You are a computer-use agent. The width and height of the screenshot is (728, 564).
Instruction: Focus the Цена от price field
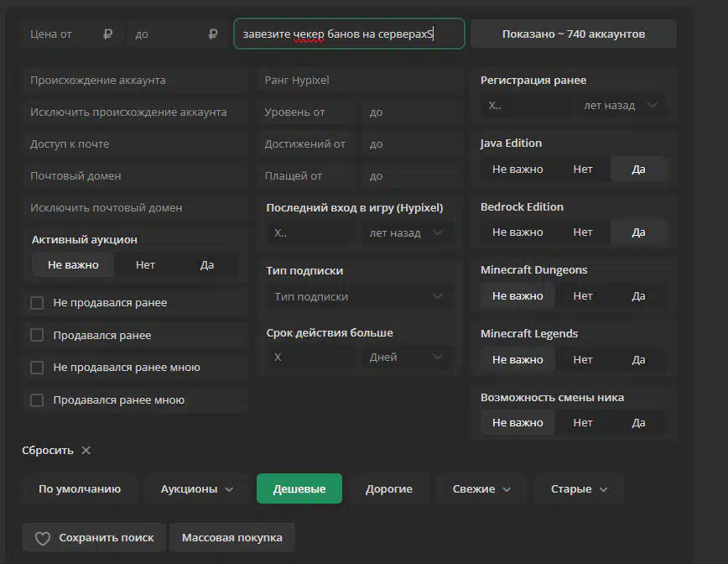tap(63, 34)
